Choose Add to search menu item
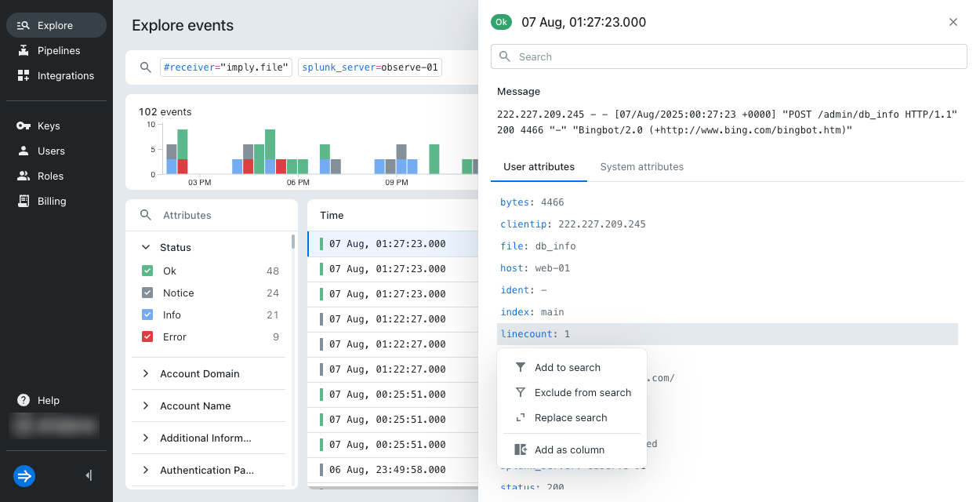Screen dimensions: 980x502 click(572, 367)
